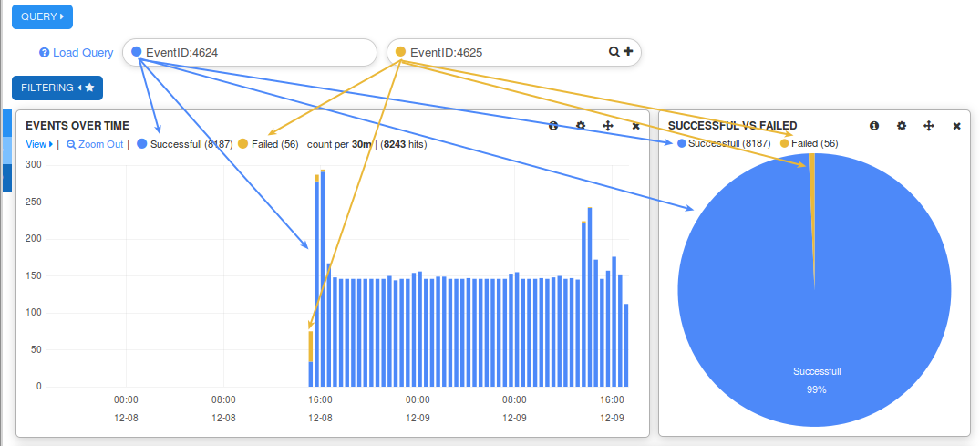Add new query with plus icon
The width and height of the screenshot is (980, 446).
pos(628,52)
